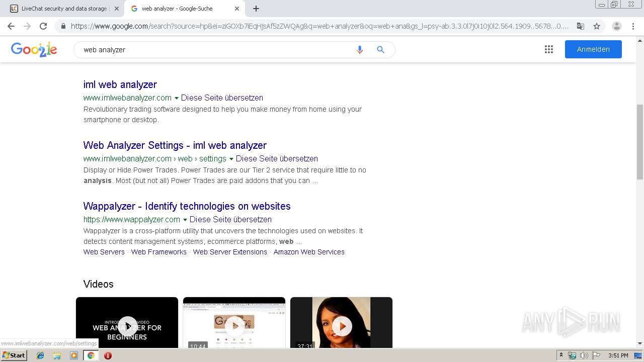This screenshot has height=362, width=644.
Task: Click the site lock security icon
Action: click(x=63, y=26)
